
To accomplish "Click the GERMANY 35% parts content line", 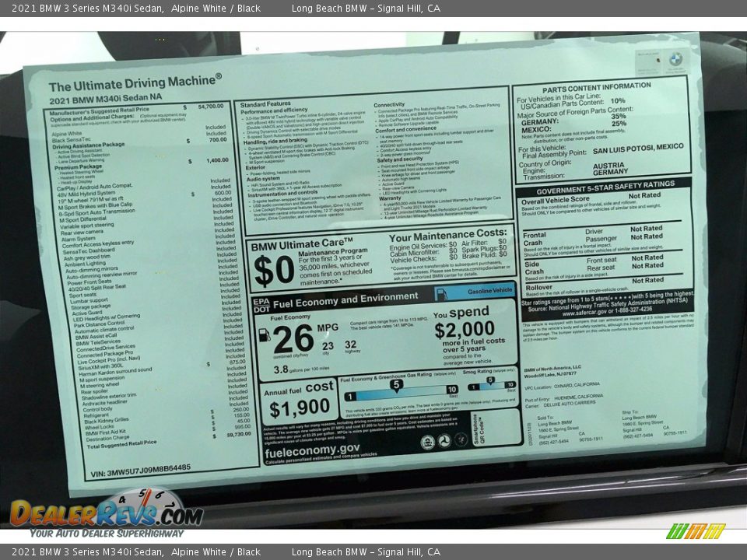I will coord(573,119).
